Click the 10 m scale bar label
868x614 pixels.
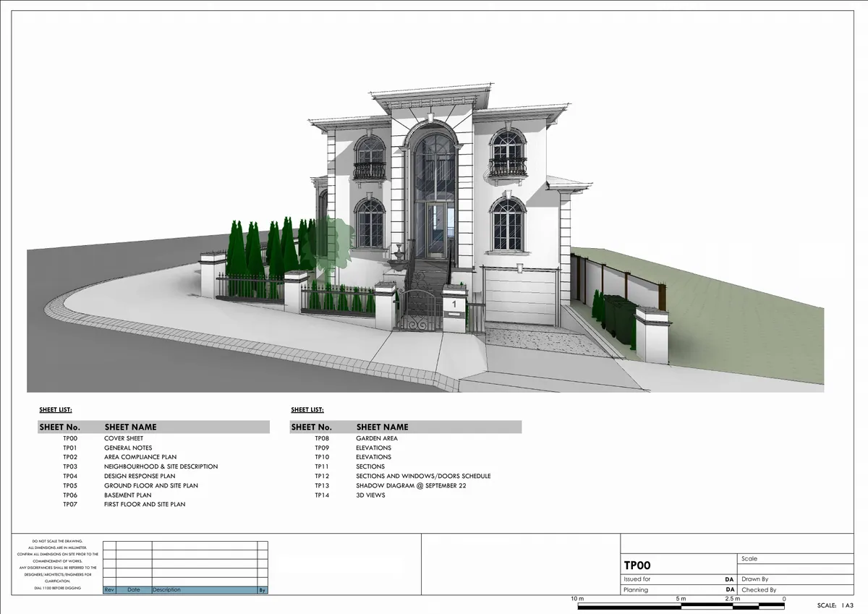(x=576, y=599)
